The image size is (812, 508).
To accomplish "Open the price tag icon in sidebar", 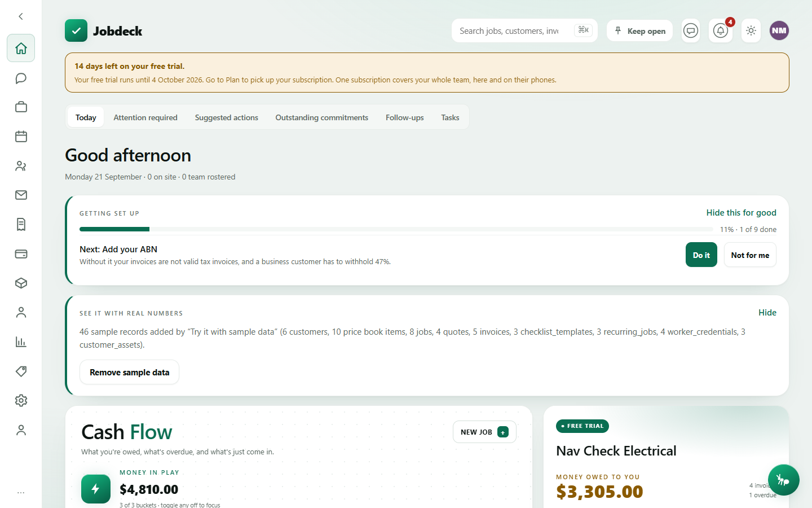I will 21,371.
